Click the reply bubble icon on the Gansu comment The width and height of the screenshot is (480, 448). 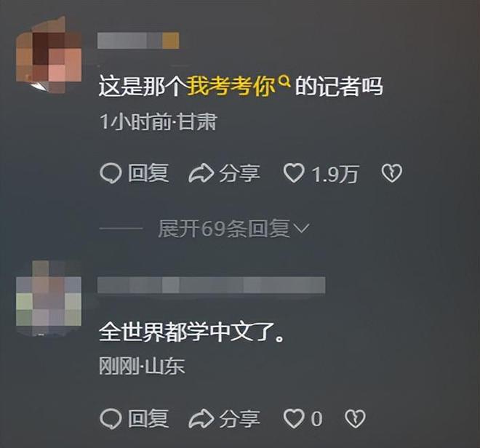click(111, 174)
